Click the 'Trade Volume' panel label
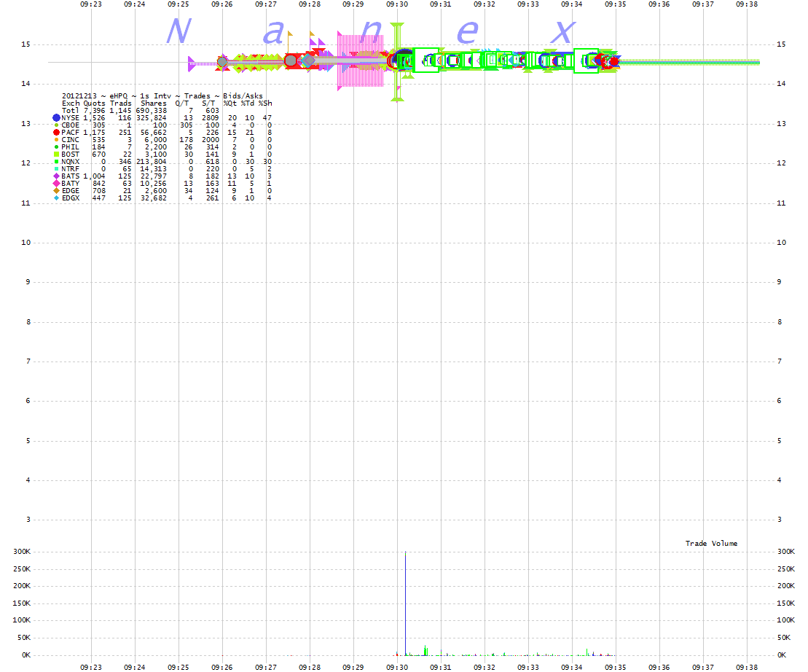The height and width of the screenshot is (672, 808). point(711,544)
